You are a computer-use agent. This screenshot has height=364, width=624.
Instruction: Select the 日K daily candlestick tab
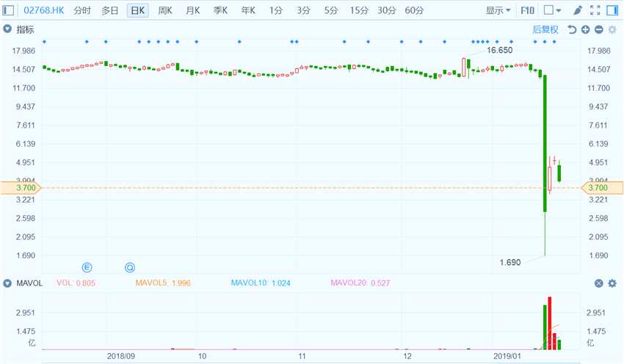pos(138,10)
